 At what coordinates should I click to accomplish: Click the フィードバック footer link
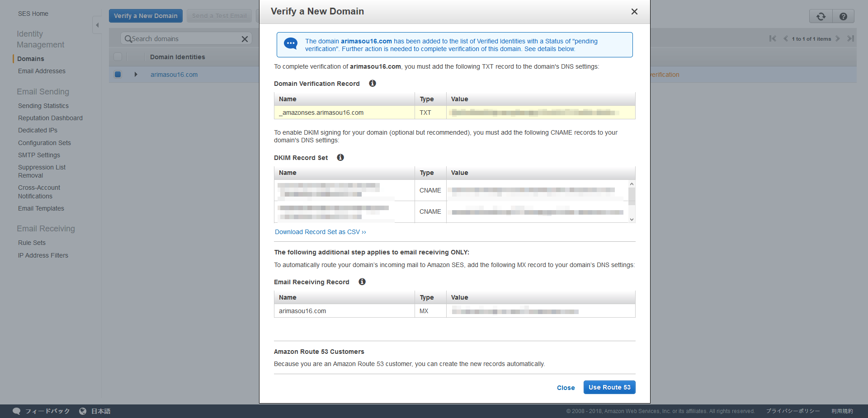(47, 411)
